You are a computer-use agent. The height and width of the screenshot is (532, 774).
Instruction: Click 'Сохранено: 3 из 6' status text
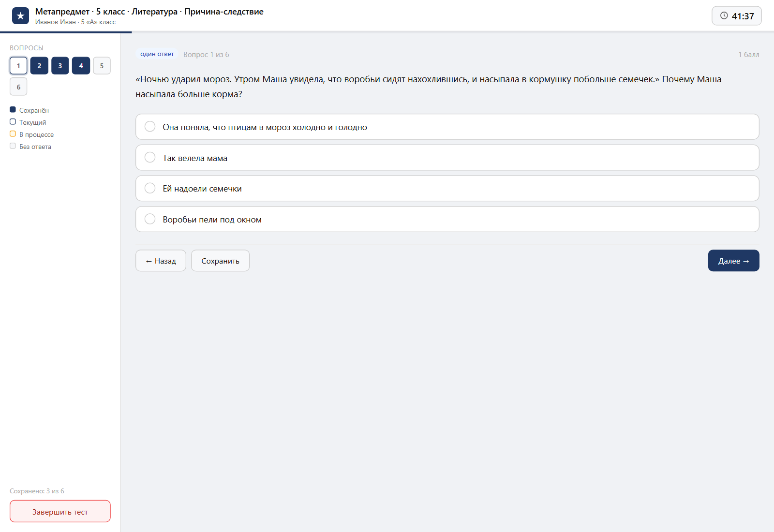pos(37,491)
